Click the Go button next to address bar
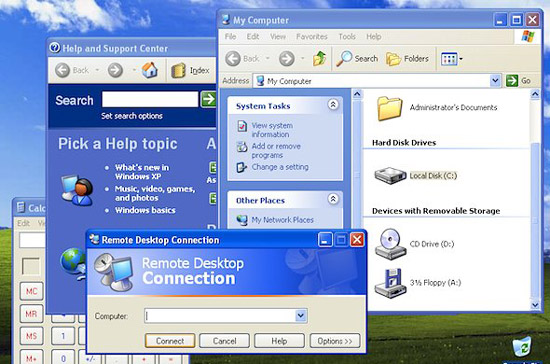Viewport: 550px width, 364px height. click(519, 81)
